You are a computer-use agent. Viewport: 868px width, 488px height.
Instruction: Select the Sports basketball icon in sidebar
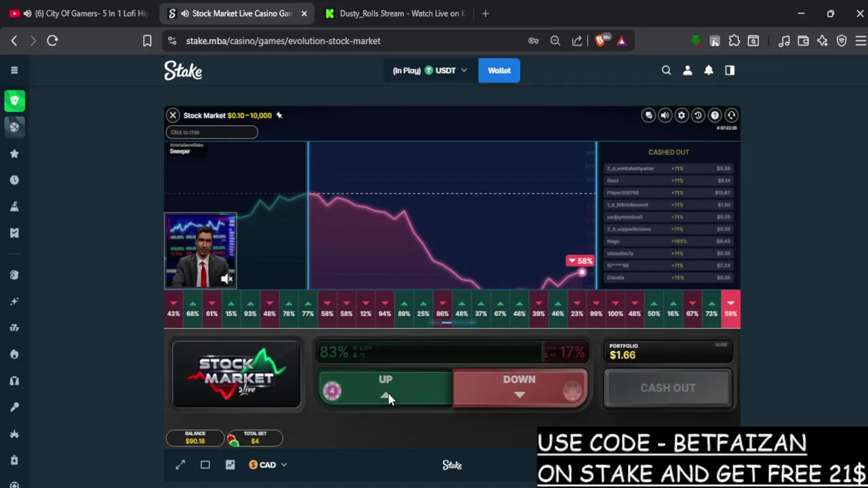(14, 127)
